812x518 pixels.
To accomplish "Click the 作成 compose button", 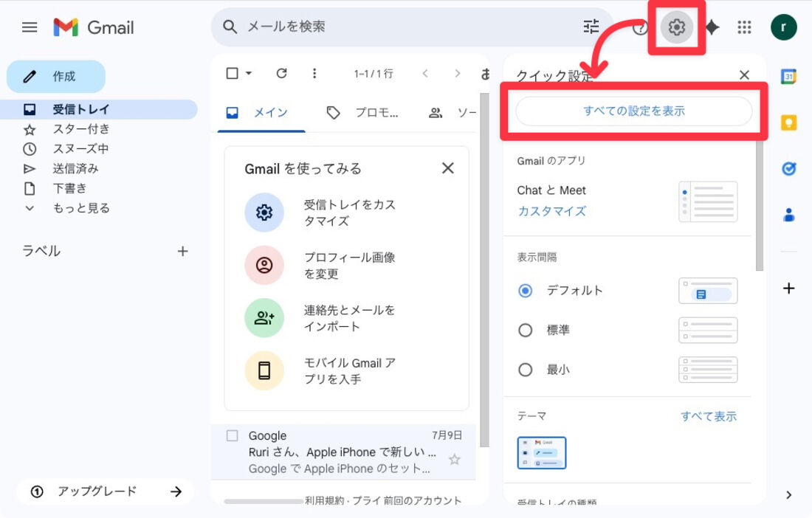I will coord(56,77).
